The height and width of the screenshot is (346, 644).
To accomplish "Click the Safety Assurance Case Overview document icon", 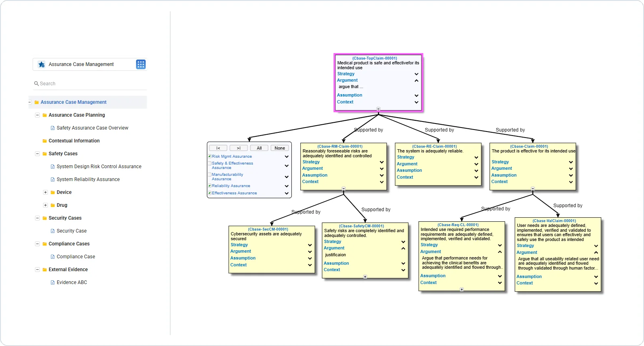I will (x=53, y=128).
